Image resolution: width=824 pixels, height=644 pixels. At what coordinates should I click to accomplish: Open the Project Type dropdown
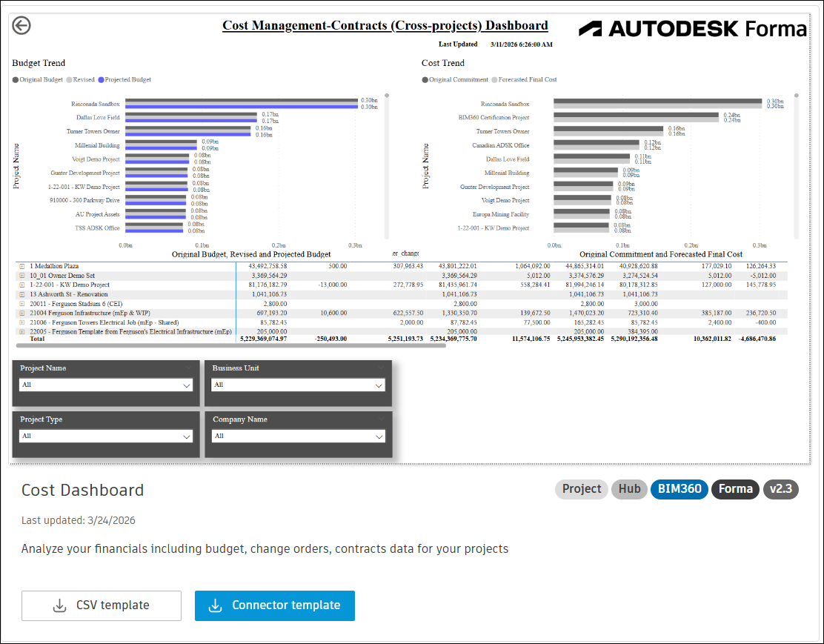click(x=106, y=436)
